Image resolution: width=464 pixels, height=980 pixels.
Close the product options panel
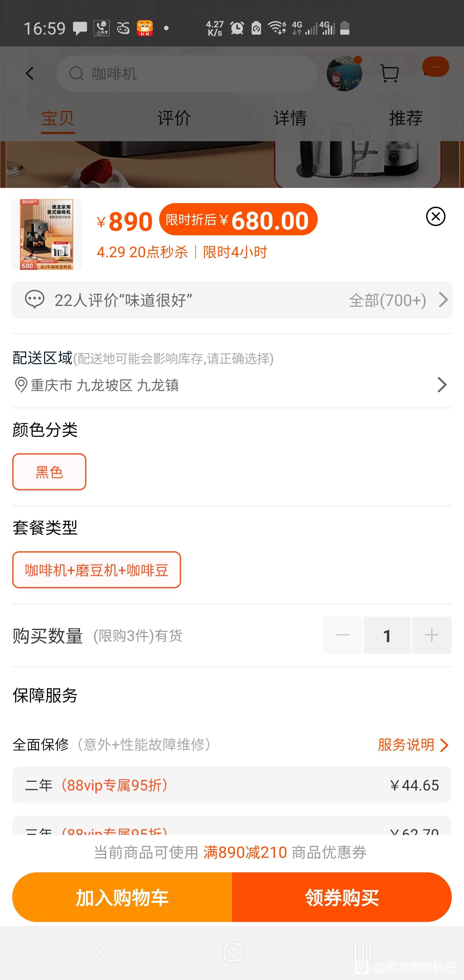click(435, 216)
